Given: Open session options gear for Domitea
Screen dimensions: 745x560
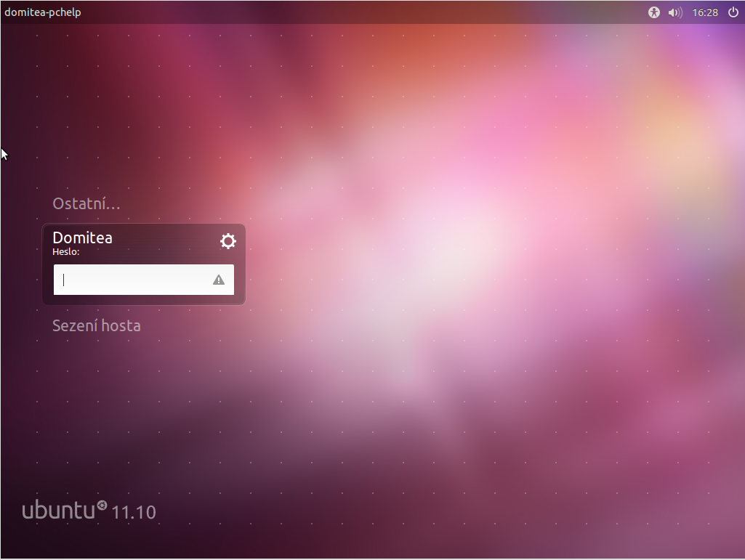Looking at the screenshot, I should click(228, 241).
